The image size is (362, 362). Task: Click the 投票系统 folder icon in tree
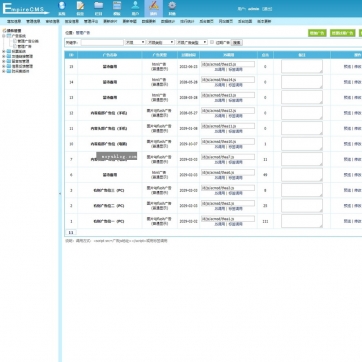[9, 51]
